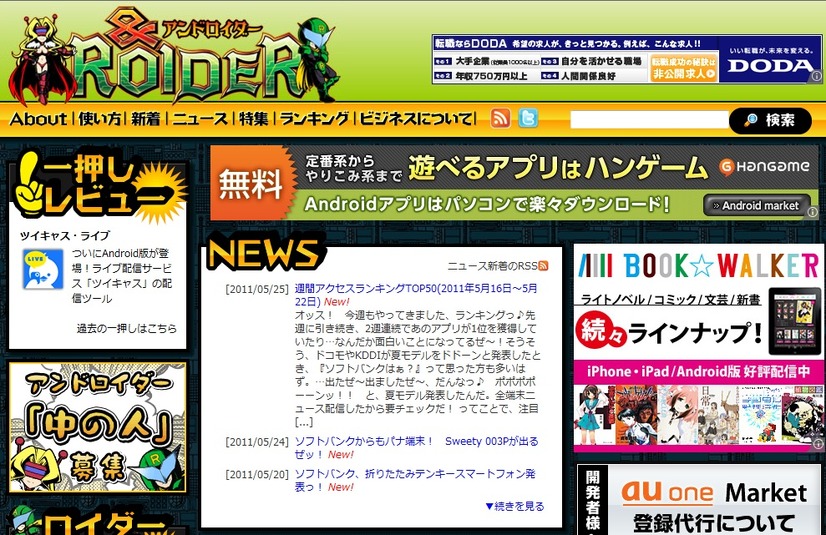Click the 非公開求人 button in DODA ad

684,68
